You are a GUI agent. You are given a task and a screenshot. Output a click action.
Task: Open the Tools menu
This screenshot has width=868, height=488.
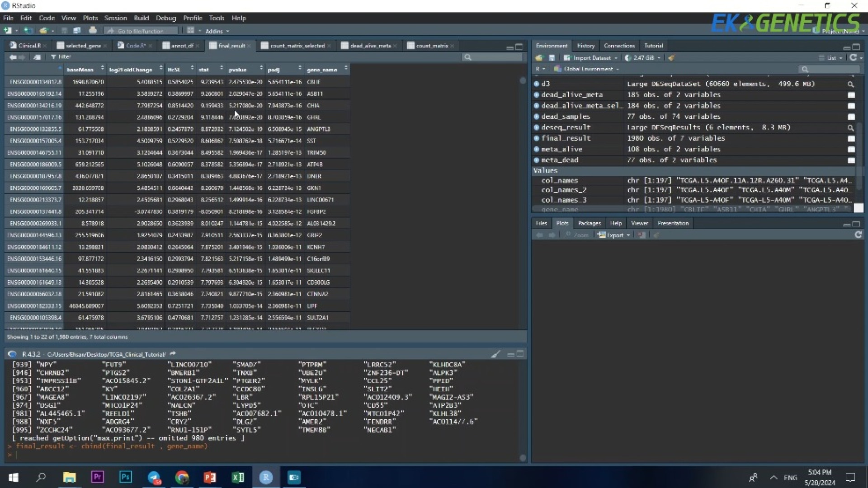point(217,18)
